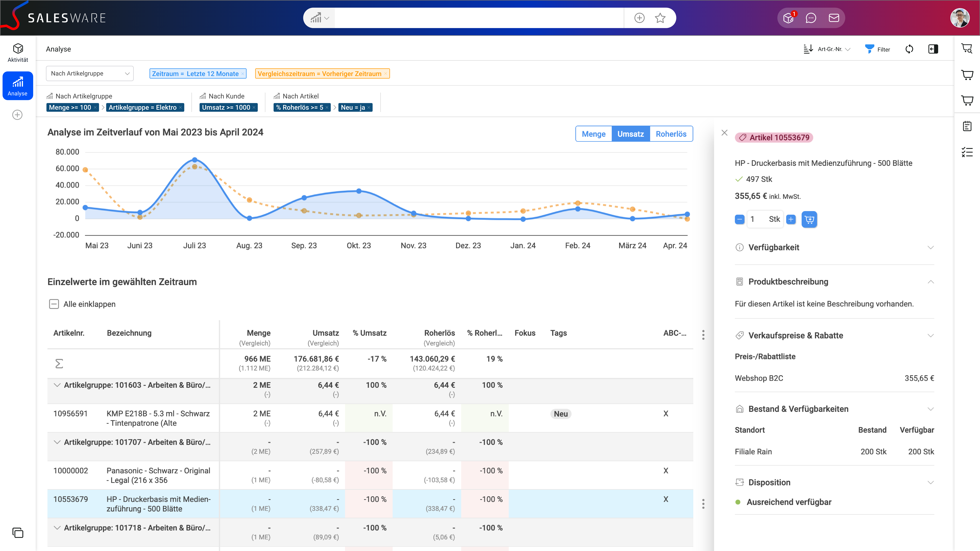Add article to cart button
Viewport: 980px width, 551px height.
809,219
